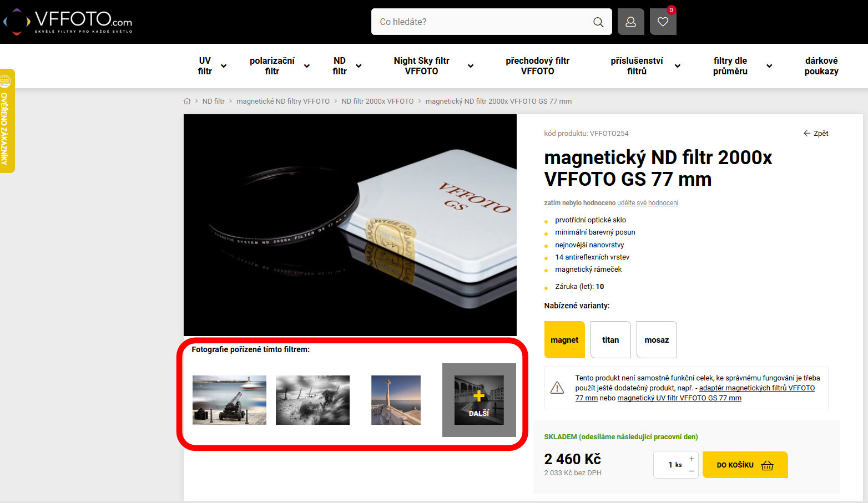Decrease quantity with minus stepper
The width and height of the screenshot is (868, 503).
pos(692,471)
